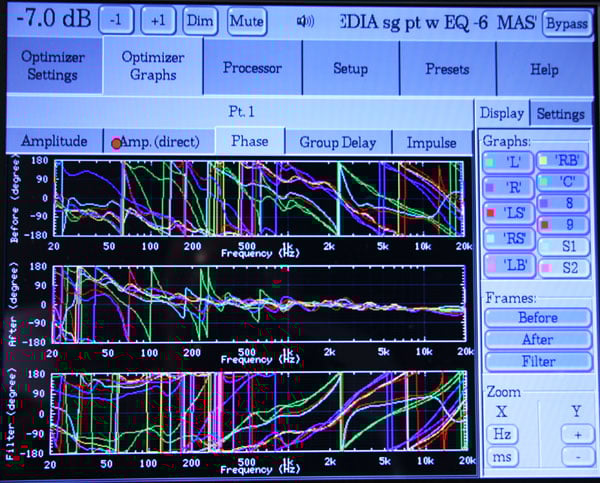Increase volume with the +1 button
Image resolution: width=600 pixels, height=483 pixels.
156,21
